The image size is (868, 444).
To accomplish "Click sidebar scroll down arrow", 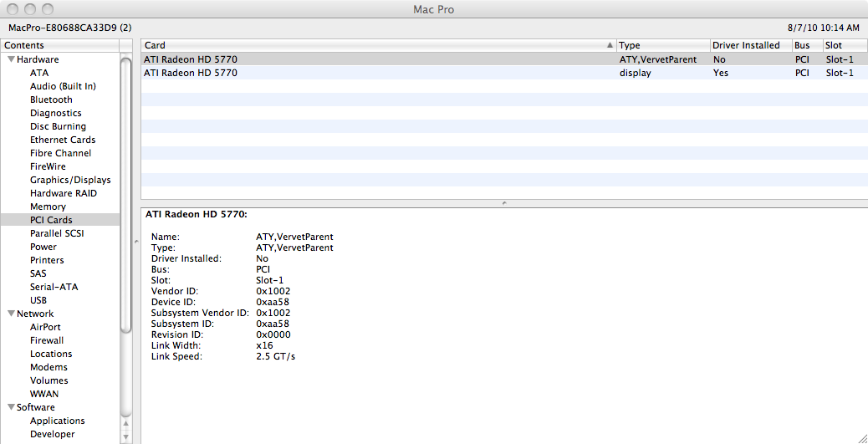I will pyautogui.click(x=126, y=436).
